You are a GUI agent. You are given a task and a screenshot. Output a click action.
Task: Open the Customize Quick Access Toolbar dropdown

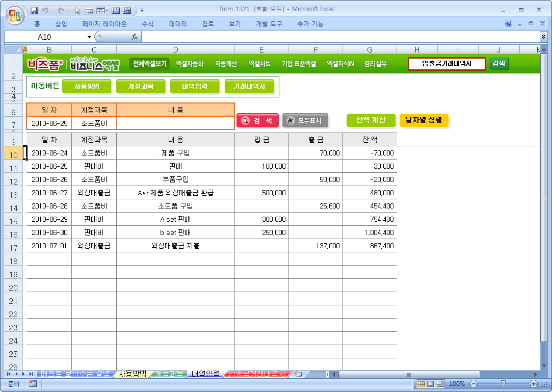[142, 10]
